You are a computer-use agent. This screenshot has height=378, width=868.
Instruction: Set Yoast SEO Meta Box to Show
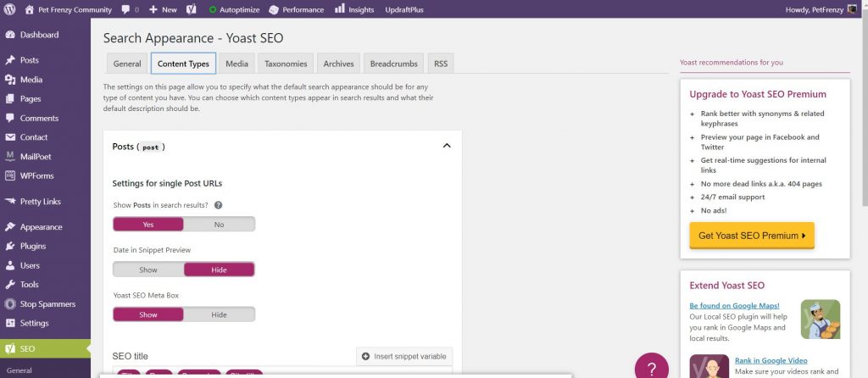coord(148,314)
